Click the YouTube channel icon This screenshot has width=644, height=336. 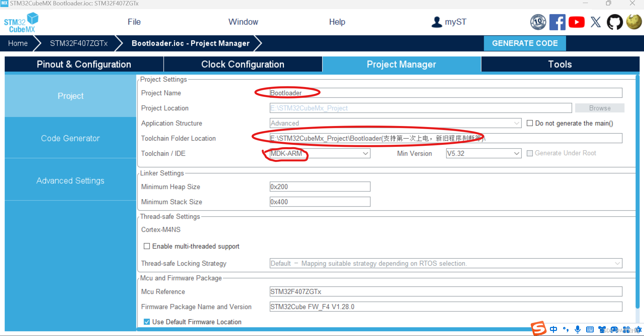pos(576,22)
